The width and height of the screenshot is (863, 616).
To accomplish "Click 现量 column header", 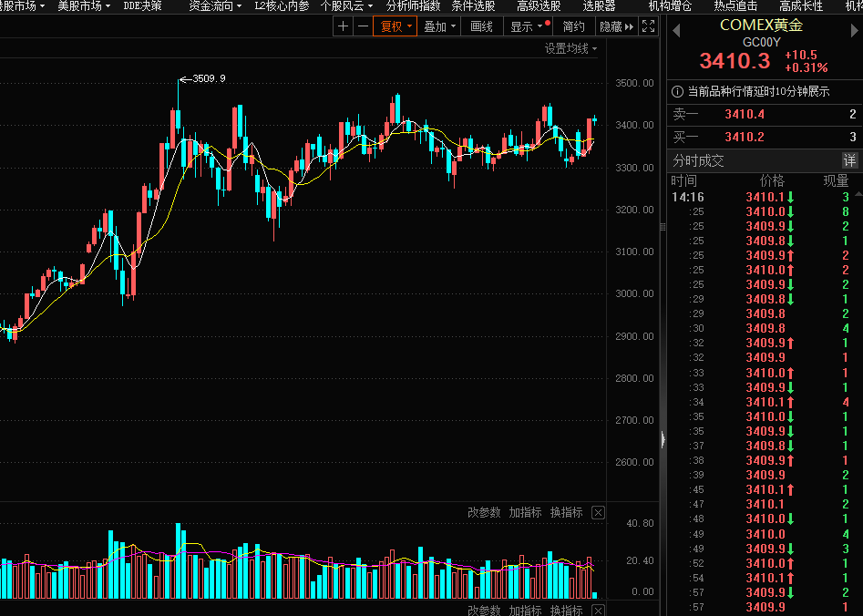I will (836, 180).
